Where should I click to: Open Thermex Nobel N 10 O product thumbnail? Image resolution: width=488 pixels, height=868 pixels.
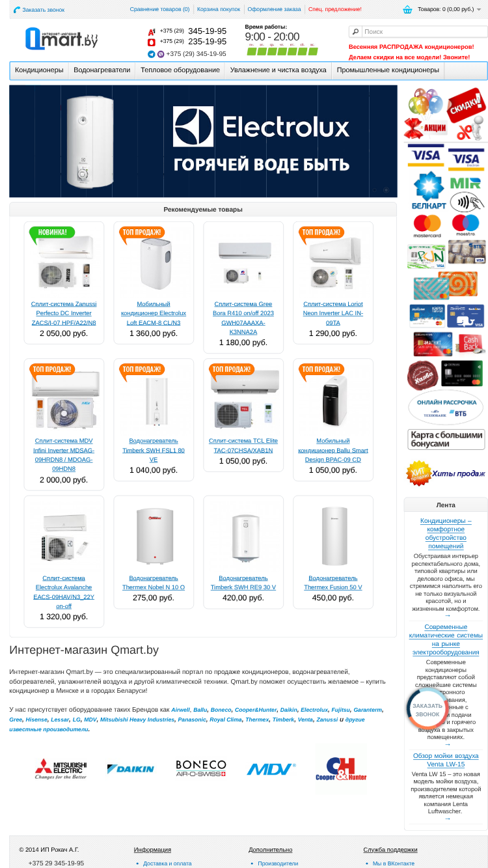pos(154,536)
